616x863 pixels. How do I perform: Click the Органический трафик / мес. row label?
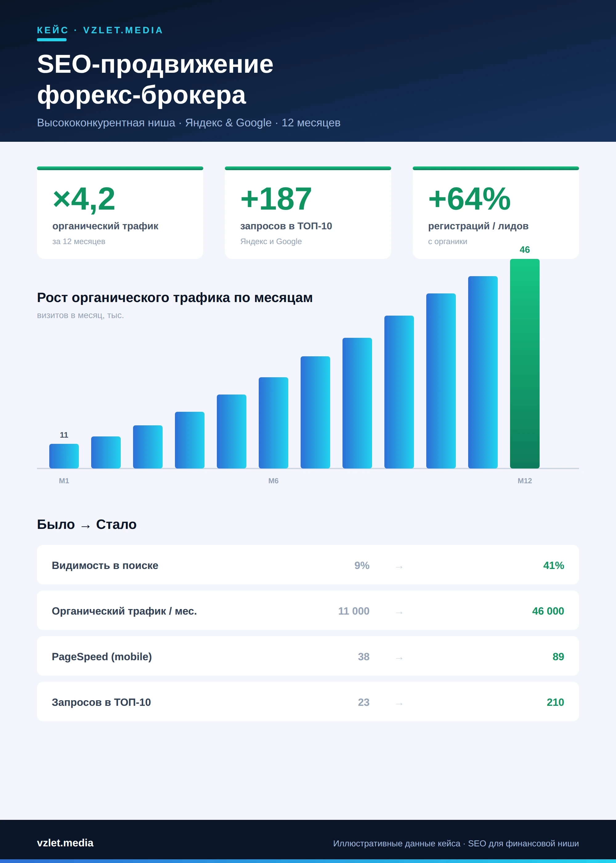tap(124, 611)
